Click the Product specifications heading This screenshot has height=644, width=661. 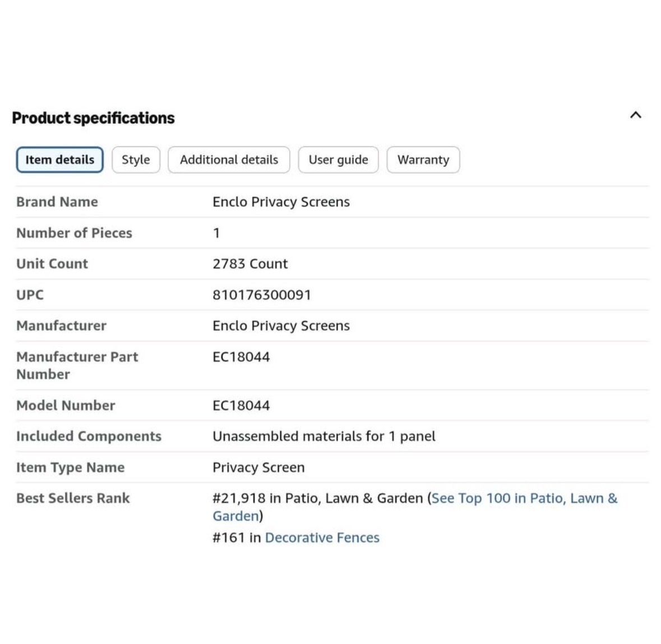(x=93, y=118)
